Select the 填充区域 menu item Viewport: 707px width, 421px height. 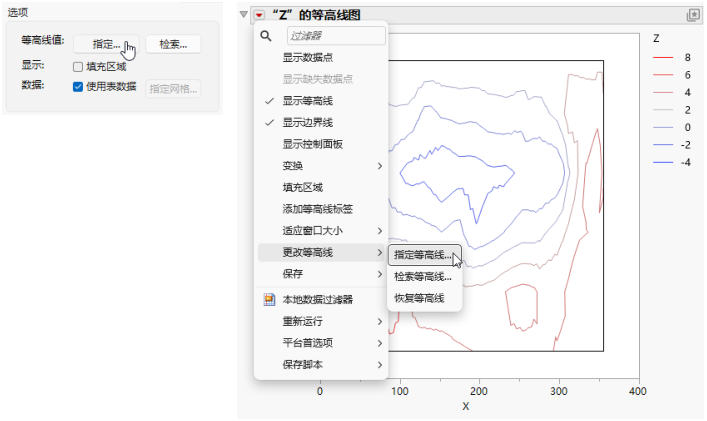(321, 188)
